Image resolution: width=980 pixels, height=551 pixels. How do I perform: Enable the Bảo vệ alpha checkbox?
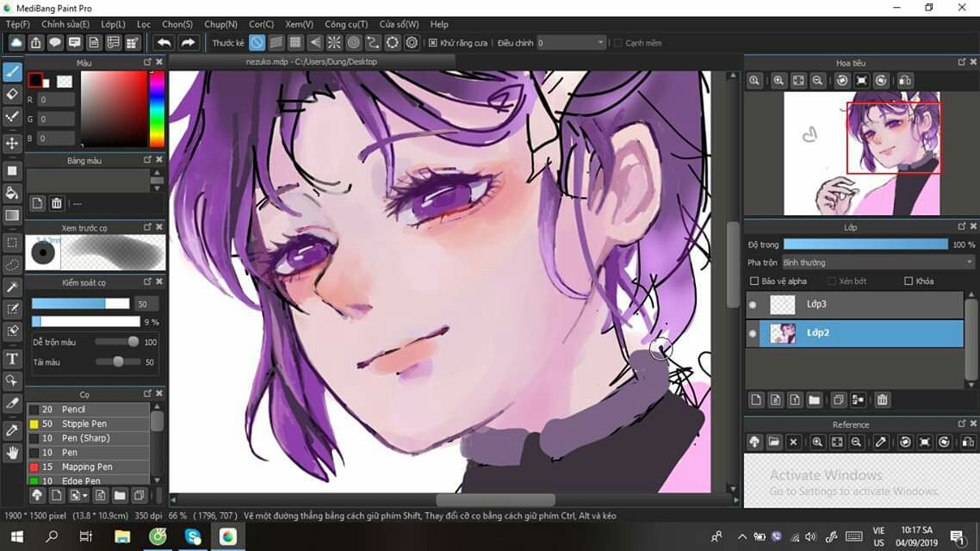point(754,282)
